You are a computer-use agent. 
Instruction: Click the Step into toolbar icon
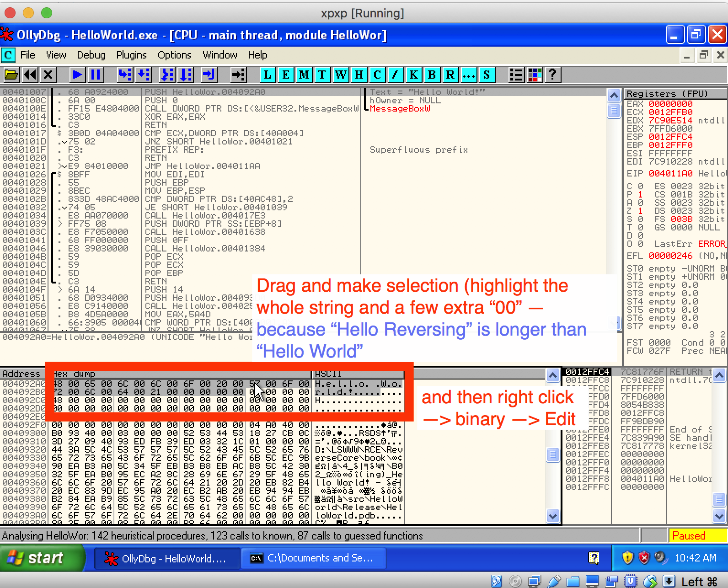click(x=124, y=75)
